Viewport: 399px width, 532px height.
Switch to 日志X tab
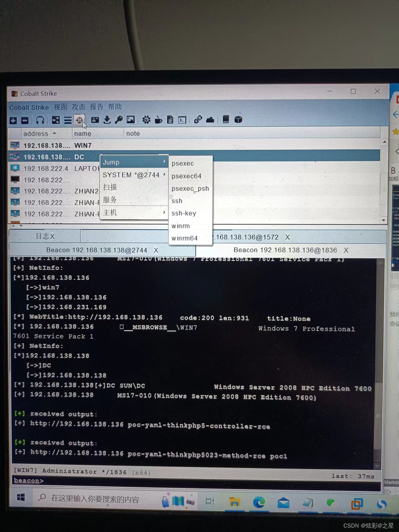45,236
